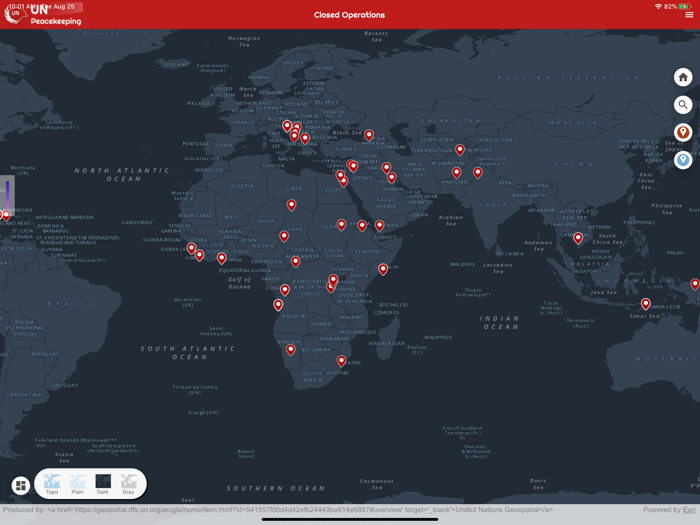This screenshot has width=700, height=525.
Task: Select the operation pin in Tajikistan
Action: [460, 149]
